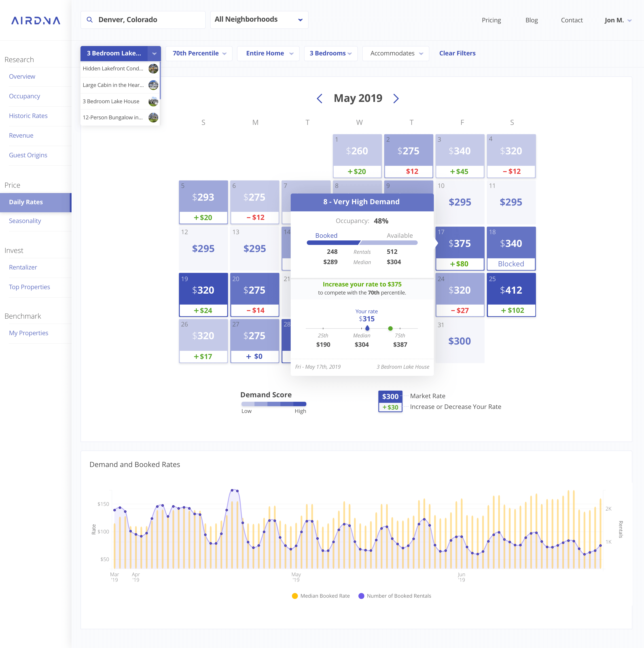Screen dimensions: 644x648
Task: Open the Pricing page
Action: point(491,20)
